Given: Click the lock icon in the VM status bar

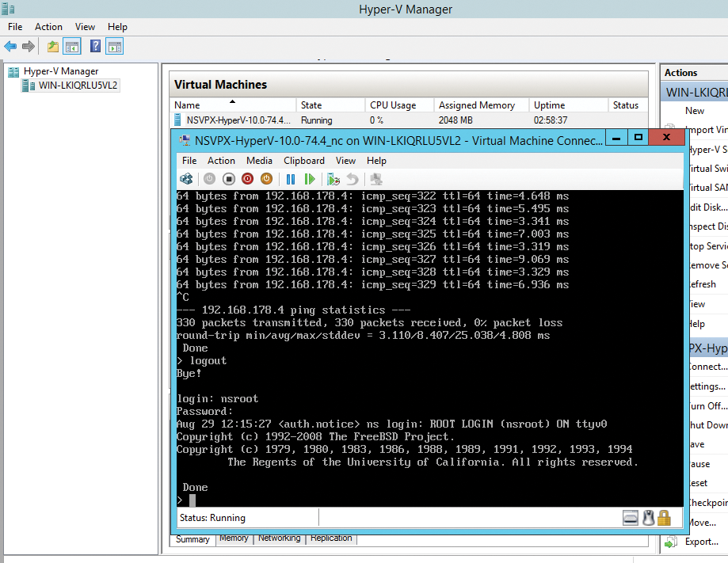Looking at the screenshot, I should point(665,517).
